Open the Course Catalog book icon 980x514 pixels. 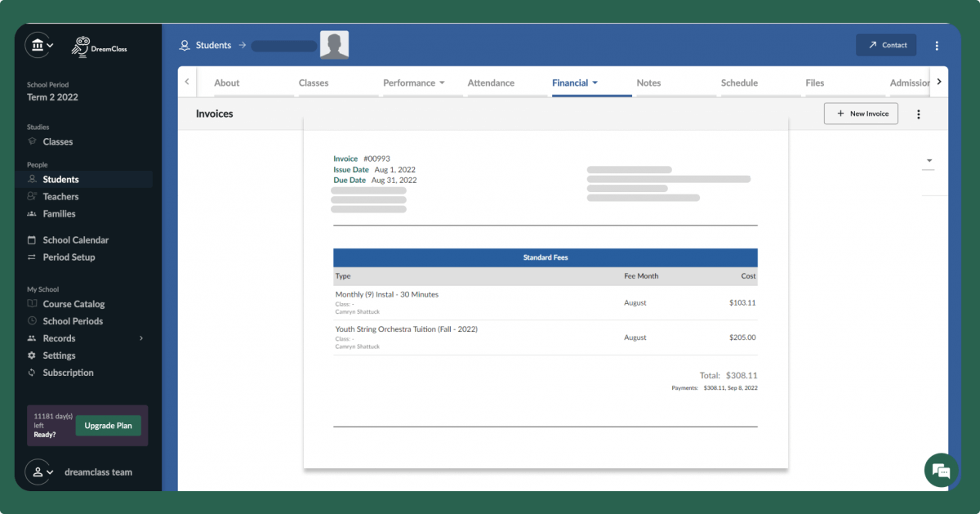point(30,303)
